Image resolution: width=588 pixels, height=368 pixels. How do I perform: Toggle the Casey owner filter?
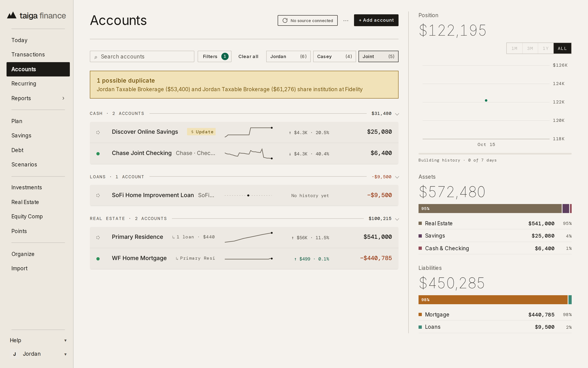[x=334, y=56]
